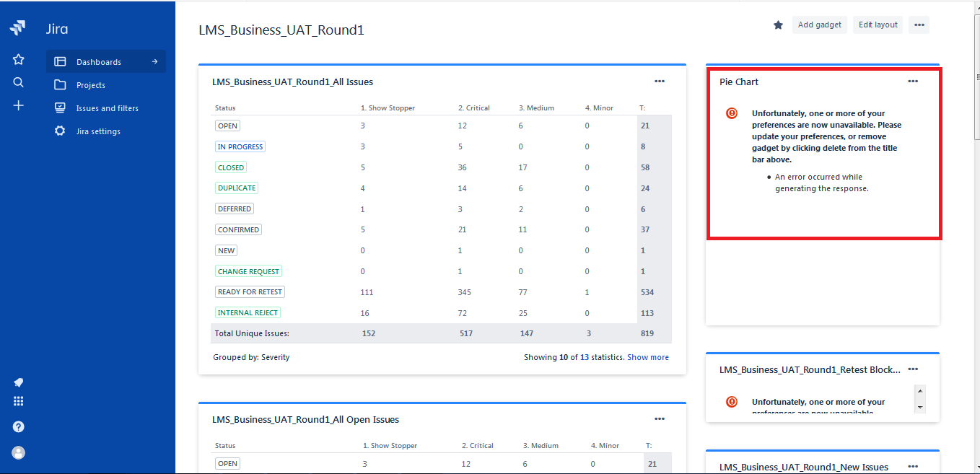Click the Retest Blocked gadget scrollbar down arrow
The height and width of the screenshot is (474, 980).
point(919,408)
